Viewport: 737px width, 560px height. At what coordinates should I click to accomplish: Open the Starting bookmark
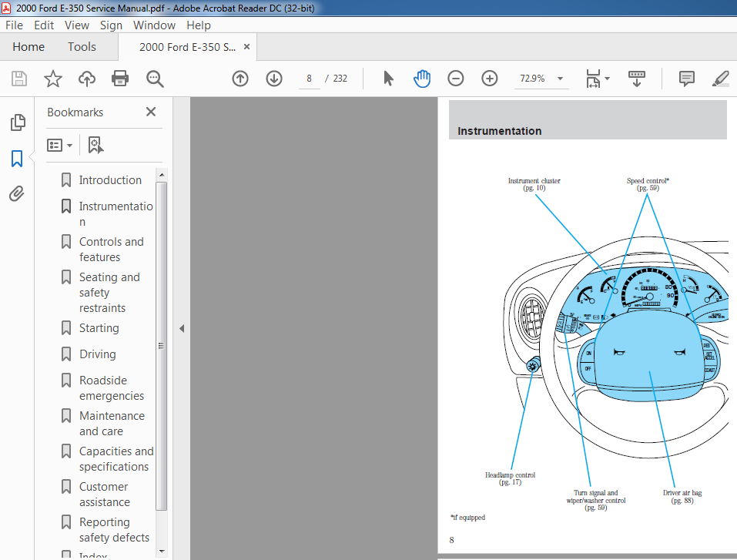[x=99, y=327]
